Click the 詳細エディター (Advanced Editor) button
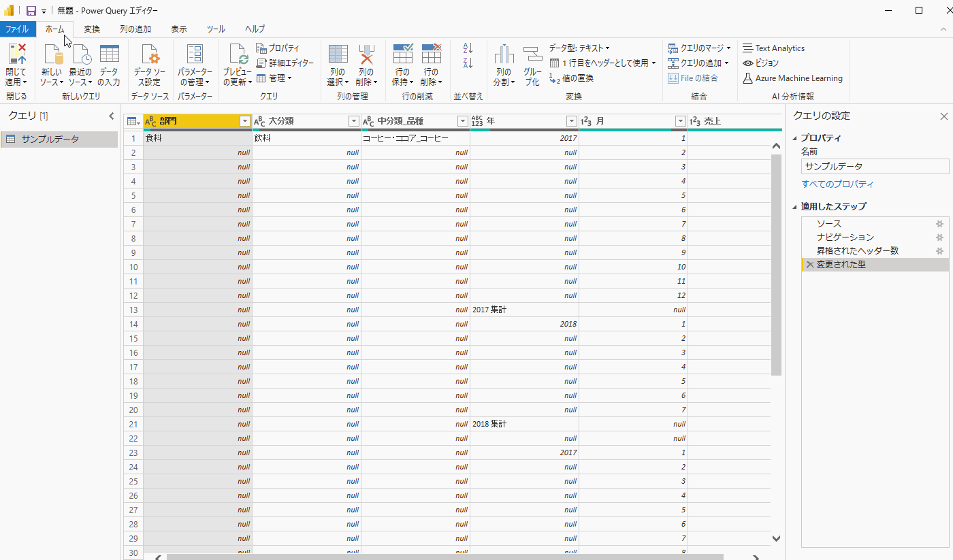This screenshot has width=953, height=560. pos(285,63)
